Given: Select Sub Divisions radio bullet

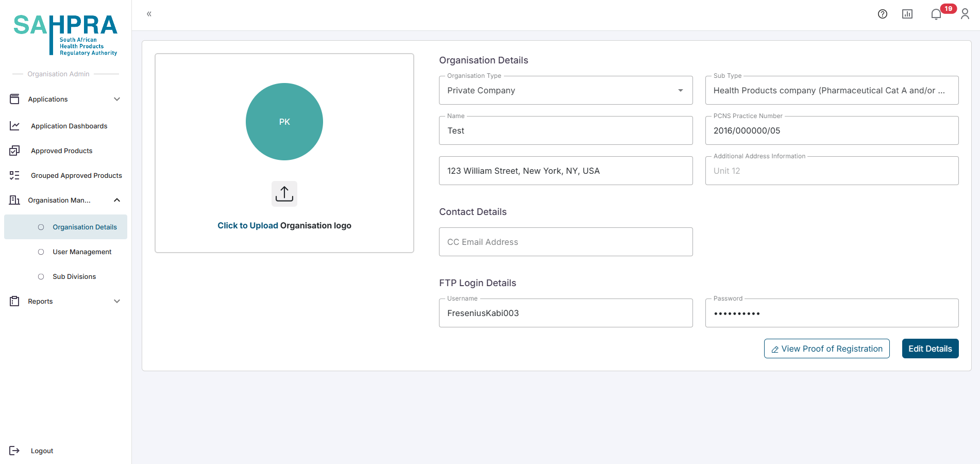Looking at the screenshot, I should 41,276.
